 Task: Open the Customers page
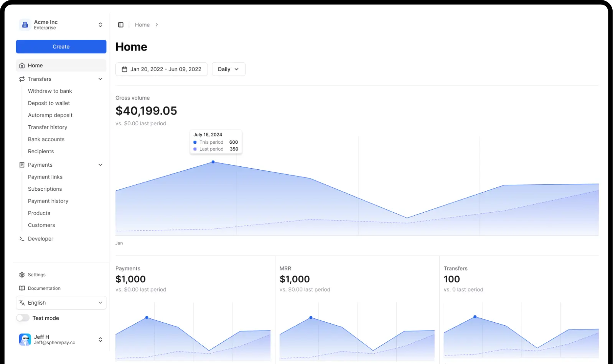(x=41, y=225)
